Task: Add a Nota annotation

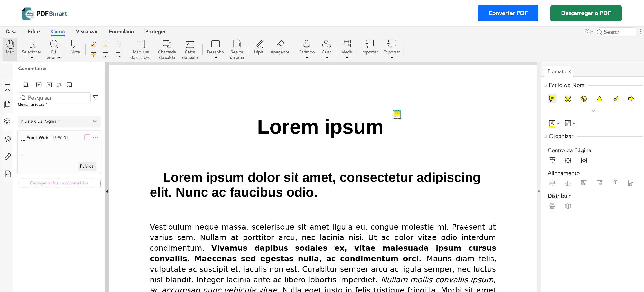Action: 75,47
